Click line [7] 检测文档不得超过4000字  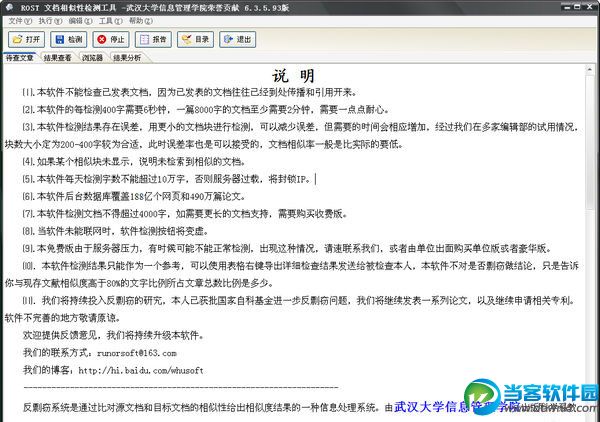coord(185,213)
